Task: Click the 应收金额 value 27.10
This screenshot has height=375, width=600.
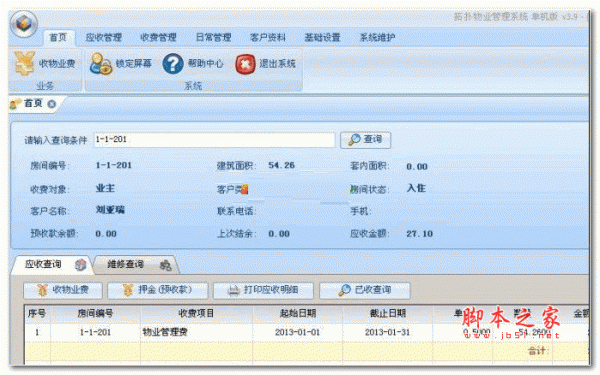Action: [419, 234]
